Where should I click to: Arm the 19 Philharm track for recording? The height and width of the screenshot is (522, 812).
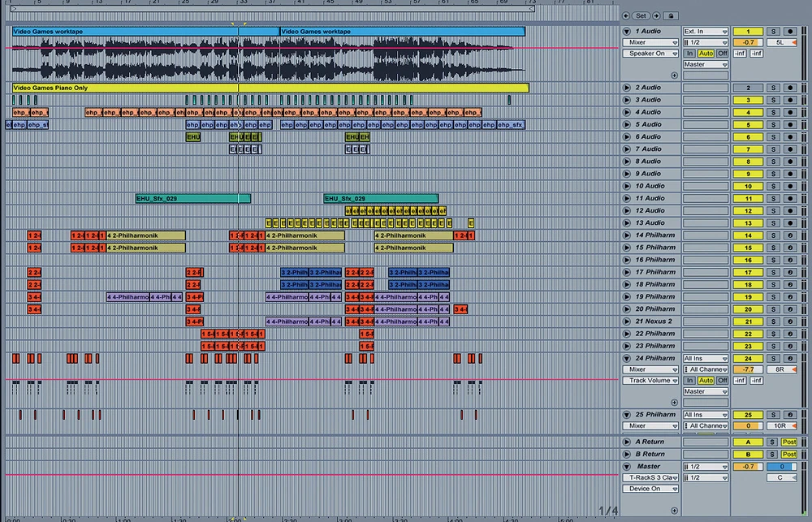coord(790,297)
